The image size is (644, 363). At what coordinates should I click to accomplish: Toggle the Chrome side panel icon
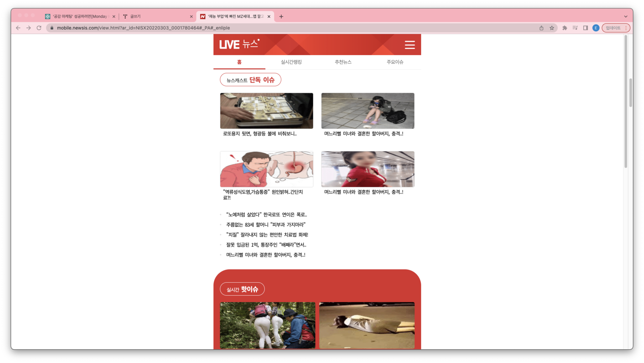point(585,28)
